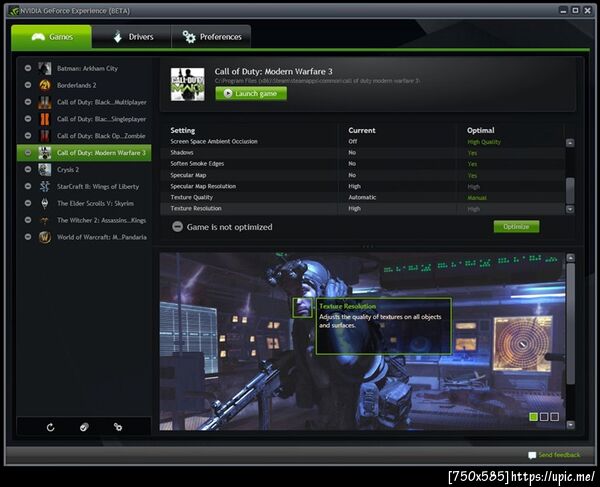Click Call of Duty Black Ops Singleplayer icon
The image size is (600, 487).
tap(45, 119)
